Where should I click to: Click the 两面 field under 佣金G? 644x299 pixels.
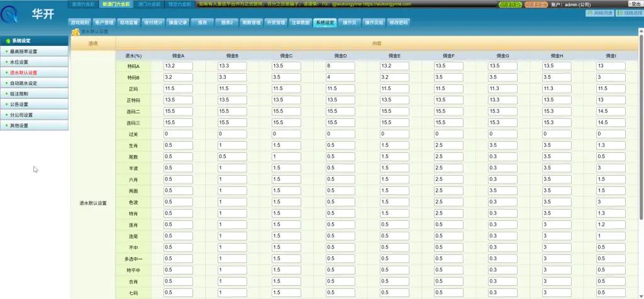pos(502,191)
